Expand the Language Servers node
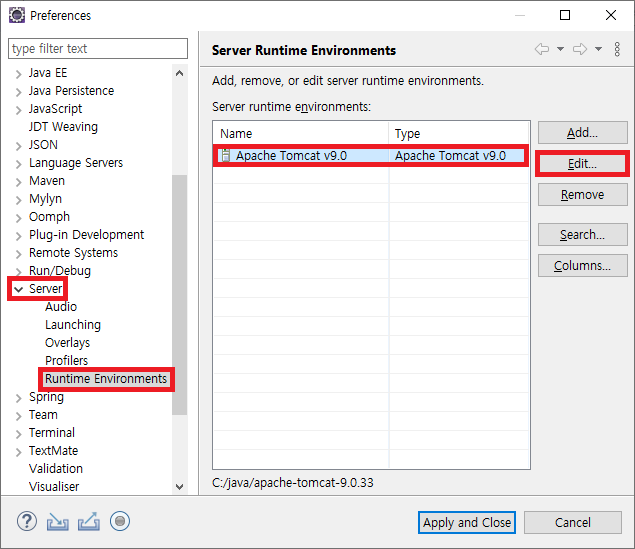 point(18,164)
